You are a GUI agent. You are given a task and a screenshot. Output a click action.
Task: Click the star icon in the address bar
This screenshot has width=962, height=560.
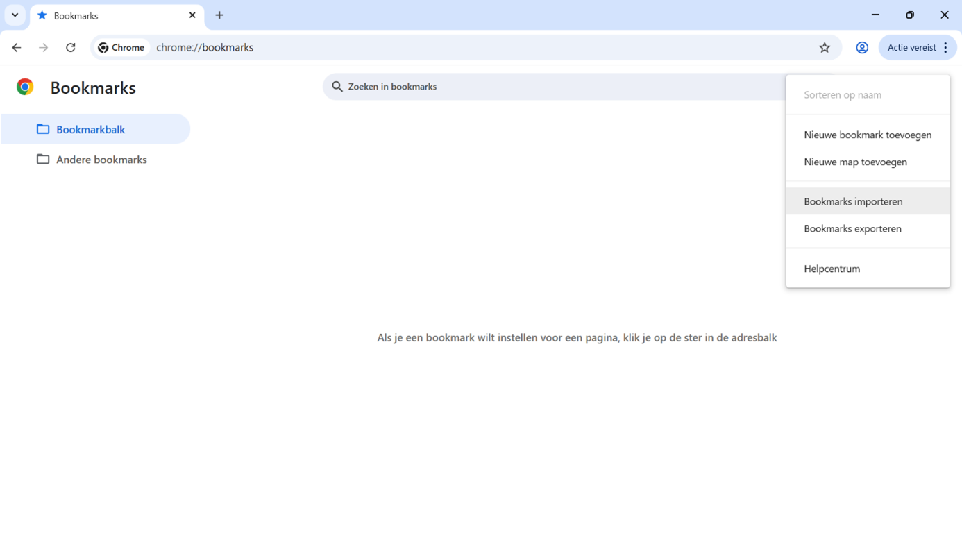pos(824,47)
